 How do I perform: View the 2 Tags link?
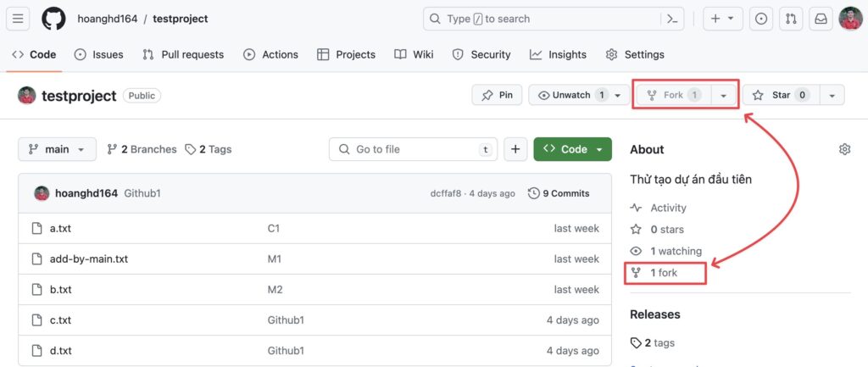(x=209, y=149)
